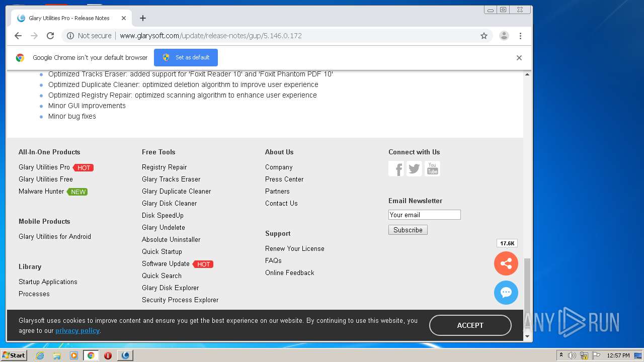Open Online Feedback link
This screenshot has height=362, width=644.
click(x=290, y=273)
